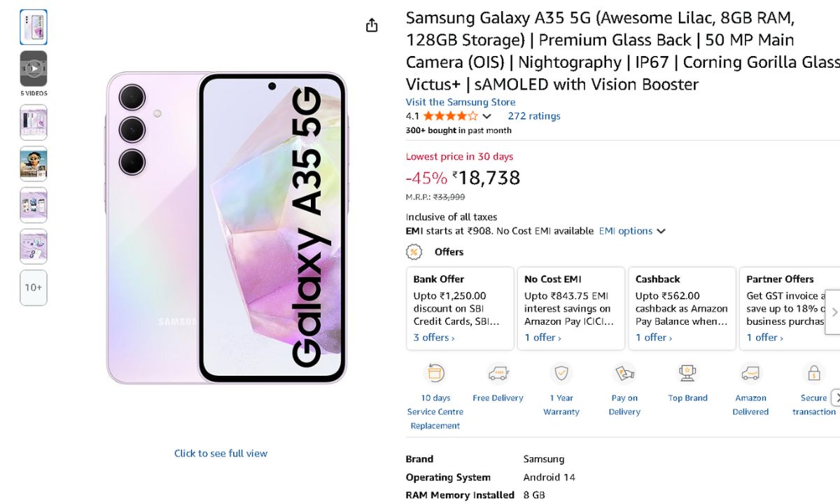Click to see full view link
Image resolution: width=840 pixels, height=504 pixels.
[220, 454]
